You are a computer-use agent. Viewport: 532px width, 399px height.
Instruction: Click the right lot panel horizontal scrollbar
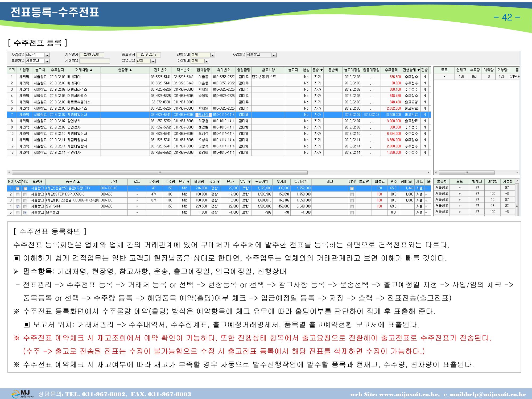click(x=467, y=173)
